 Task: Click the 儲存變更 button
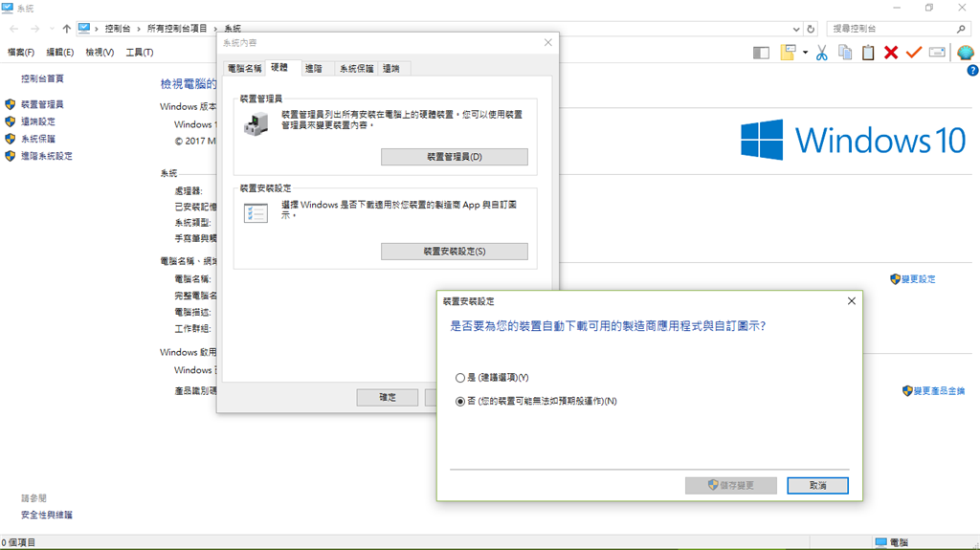(730, 486)
